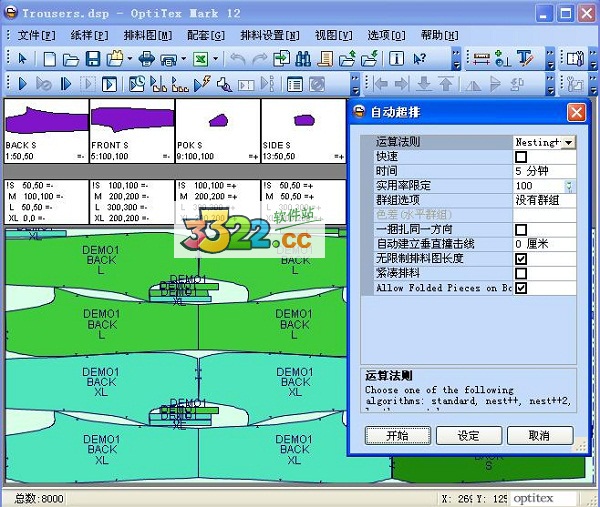Open the 排料图[M] menu

(x=148, y=35)
